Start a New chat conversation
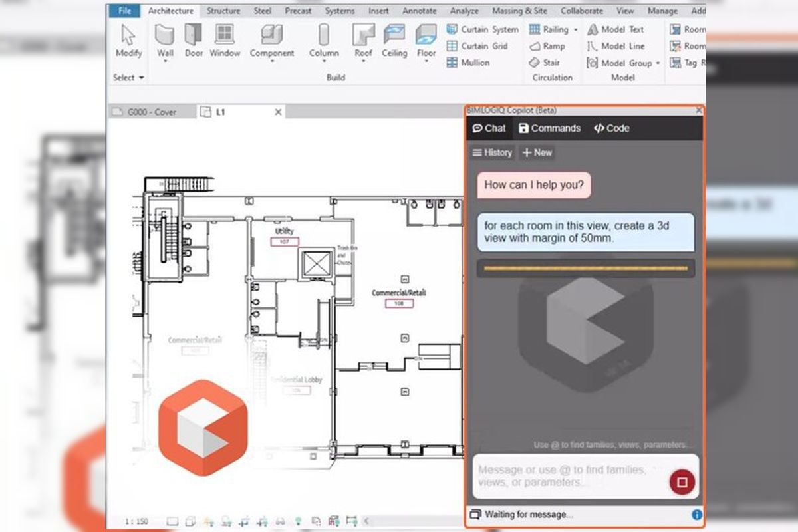This screenshot has width=798, height=532. (x=537, y=152)
